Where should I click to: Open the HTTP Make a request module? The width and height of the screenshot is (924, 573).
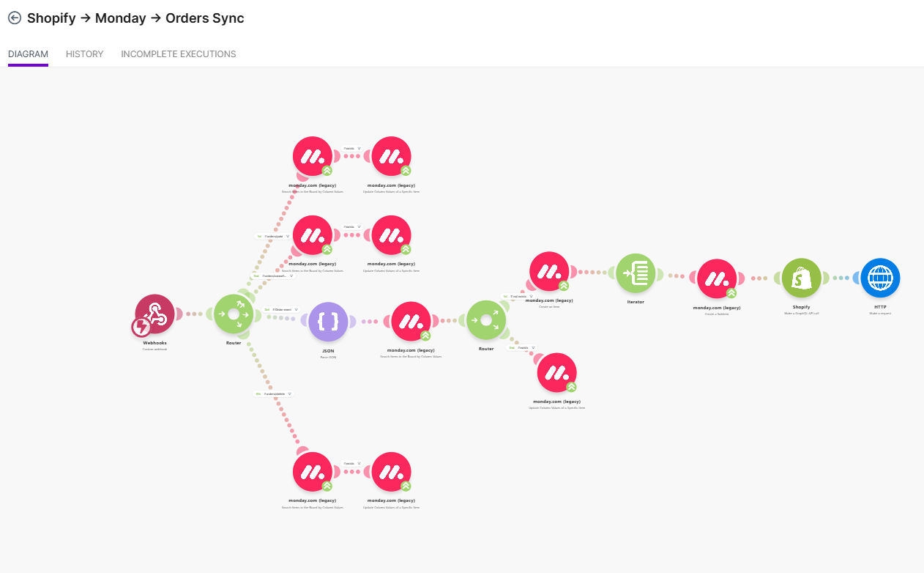coord(880,278)
